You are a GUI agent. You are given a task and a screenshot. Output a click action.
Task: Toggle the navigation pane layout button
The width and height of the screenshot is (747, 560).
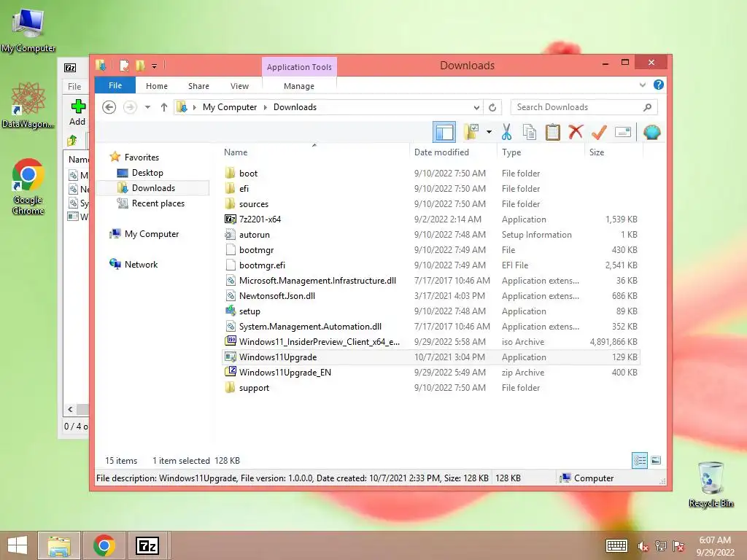pos(444,132)
